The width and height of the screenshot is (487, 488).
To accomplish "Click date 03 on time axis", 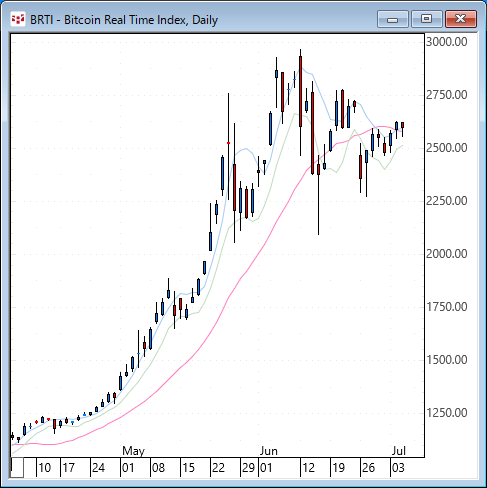I will coord(398,468).
